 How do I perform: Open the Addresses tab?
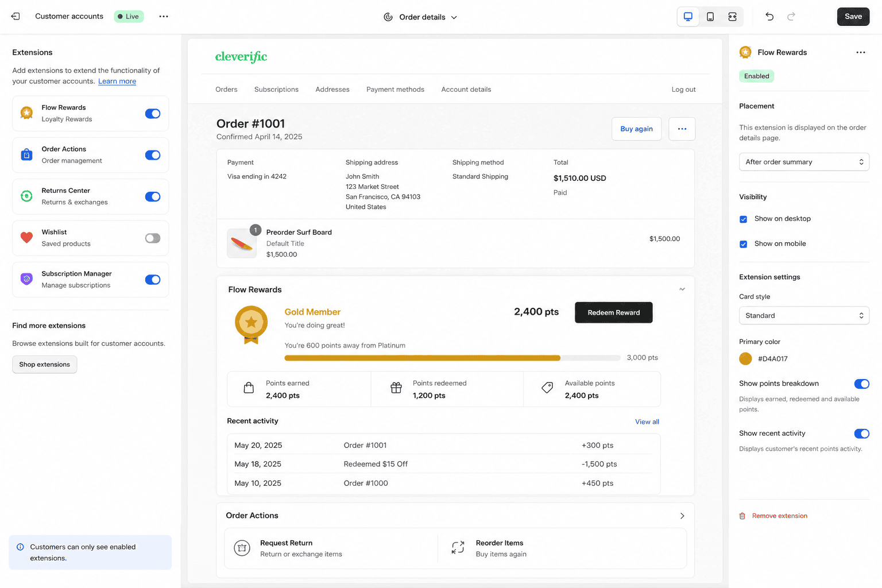332,90
